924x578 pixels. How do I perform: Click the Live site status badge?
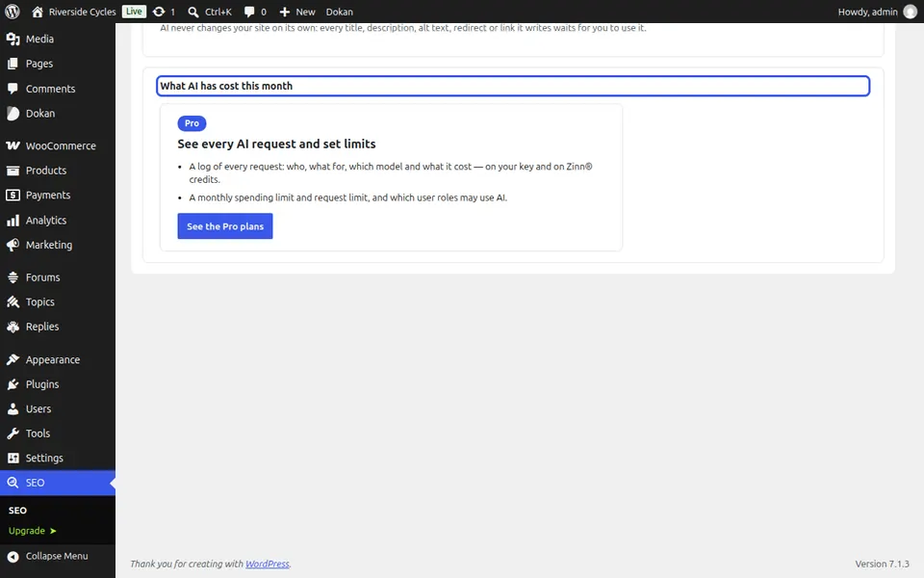pos(134,12)
